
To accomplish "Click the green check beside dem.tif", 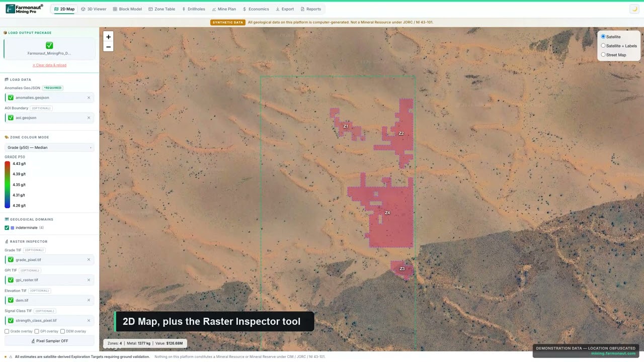I will pos(11,300).
